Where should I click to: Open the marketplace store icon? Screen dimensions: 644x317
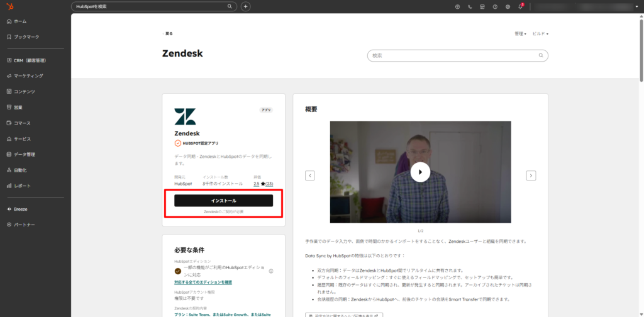tap(482, 6)
